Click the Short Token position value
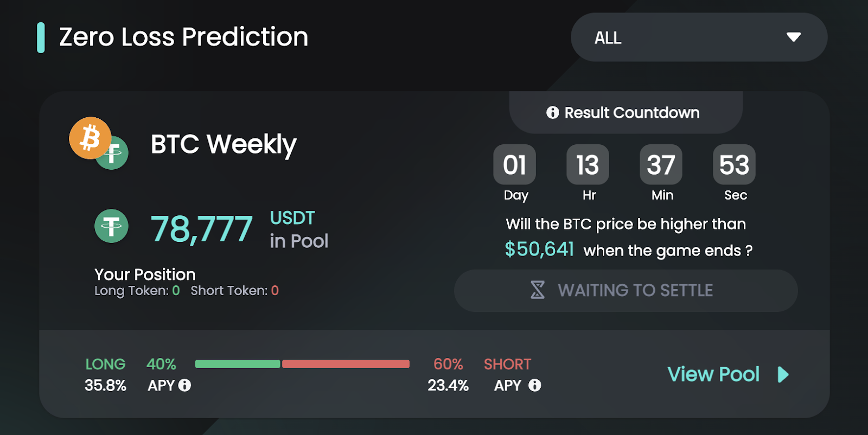 275,291
